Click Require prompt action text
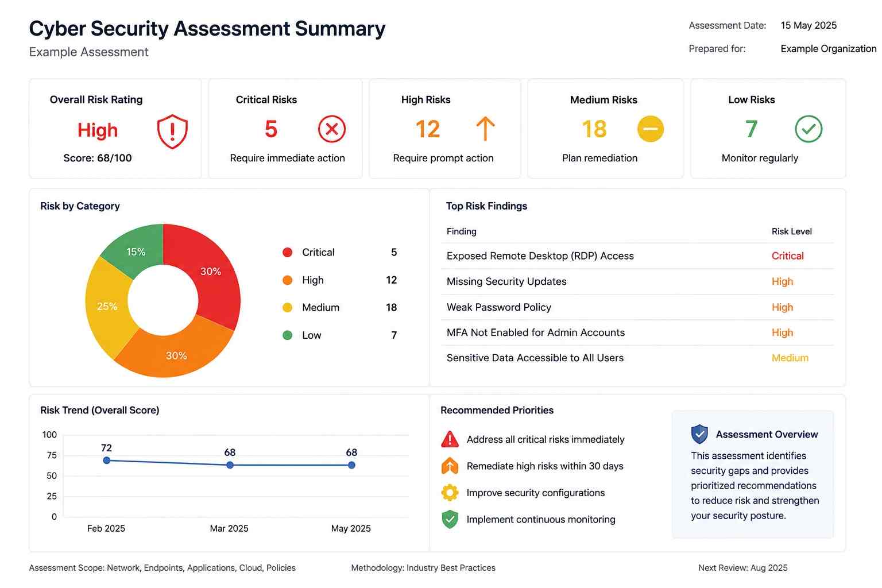Screen dimensions: 882x588 (443, 158)
